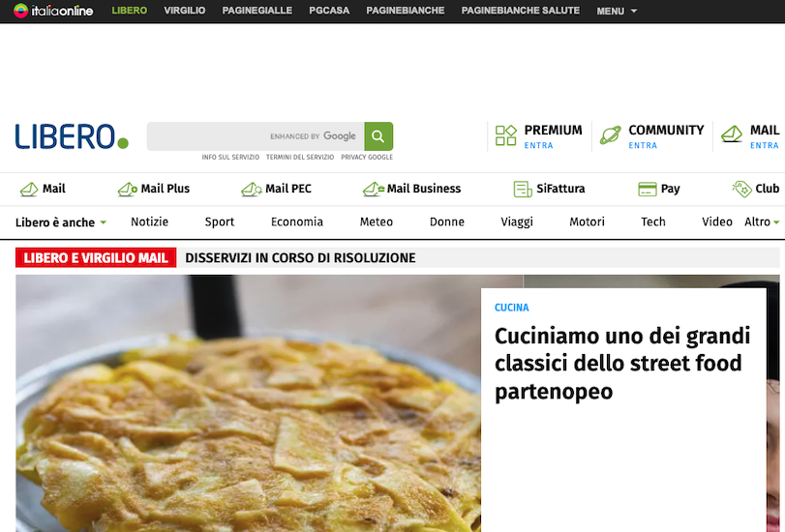Expand the MENU dropdown in top bar
Image resolution: width=785 pixels, height=532 pixels.
point(617,11)
